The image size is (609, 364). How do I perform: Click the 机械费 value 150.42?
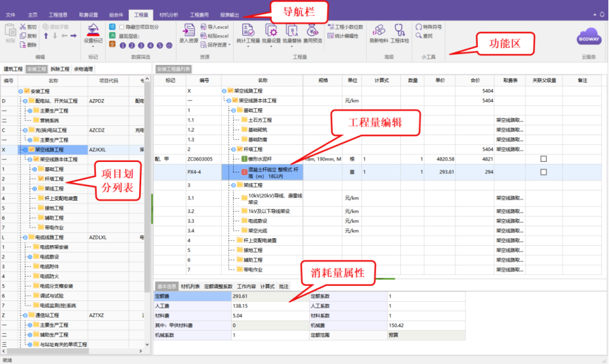pyautogui.click(x=426, y=325)
